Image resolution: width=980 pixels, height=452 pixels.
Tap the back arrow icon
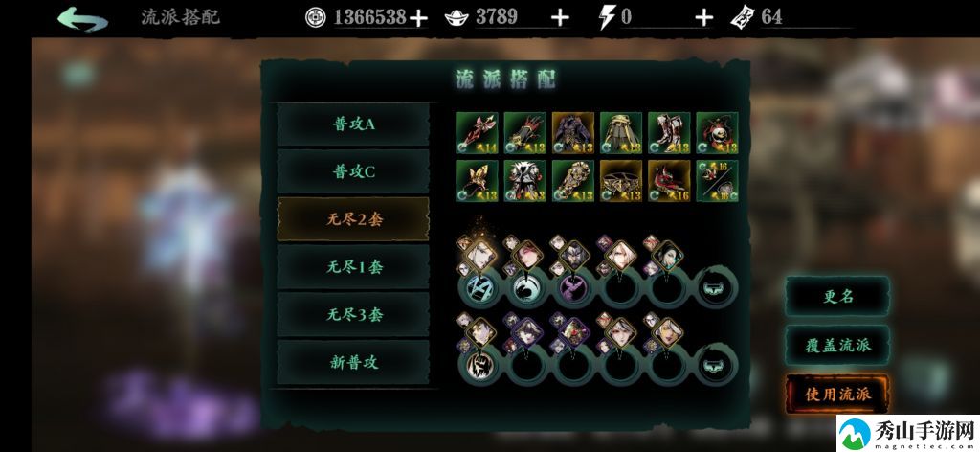pyautogui.click(x=82, y=19)
